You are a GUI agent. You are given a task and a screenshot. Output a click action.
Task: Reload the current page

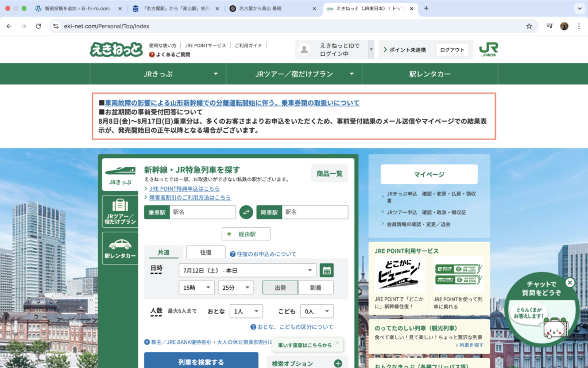(38, 26)
